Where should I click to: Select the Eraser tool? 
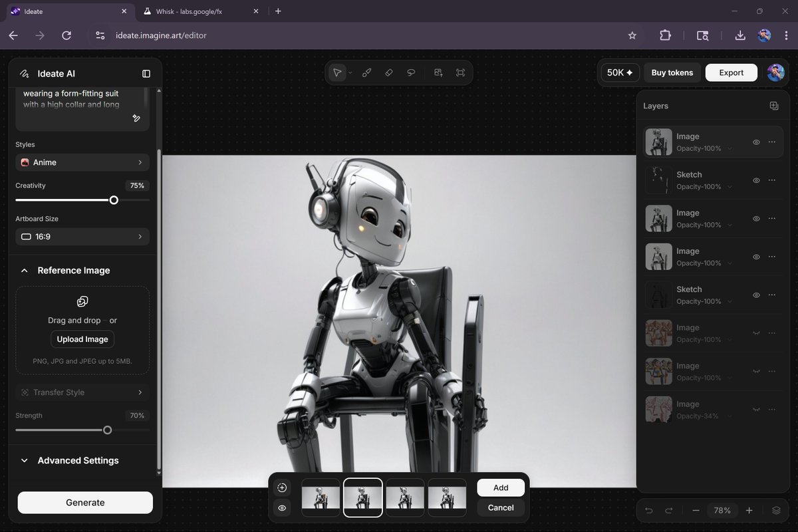pyautogui.click(x=389, y=72)
